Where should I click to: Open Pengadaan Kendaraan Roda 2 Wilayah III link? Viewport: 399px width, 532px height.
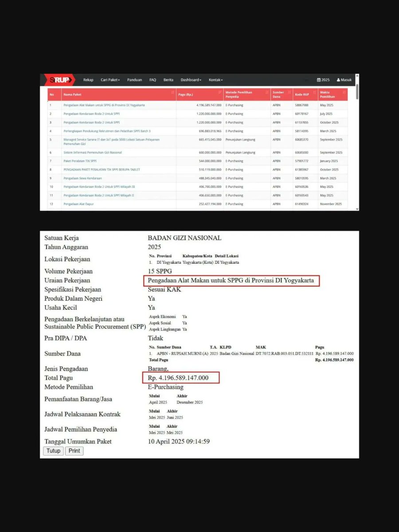(x=99, y=187)
